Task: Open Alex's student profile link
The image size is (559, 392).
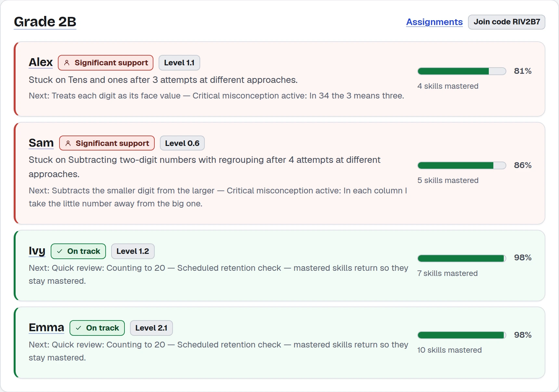Action: click(x=41, y=62)
